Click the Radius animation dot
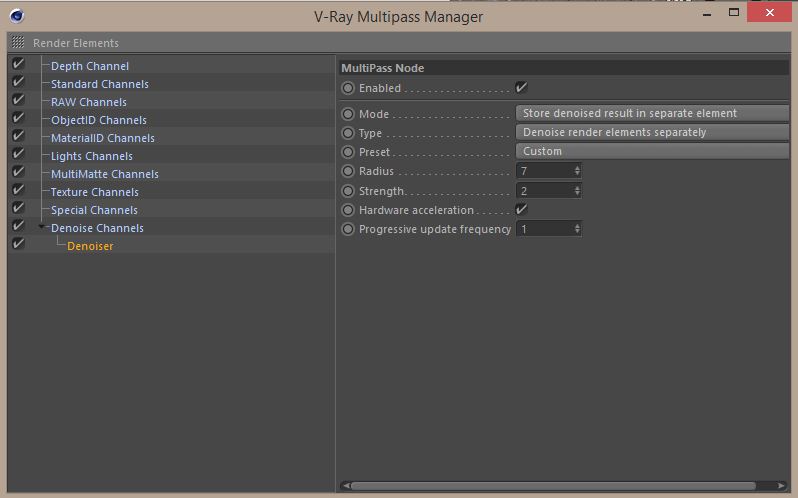798x498 pixels. [x=348, y=171]
